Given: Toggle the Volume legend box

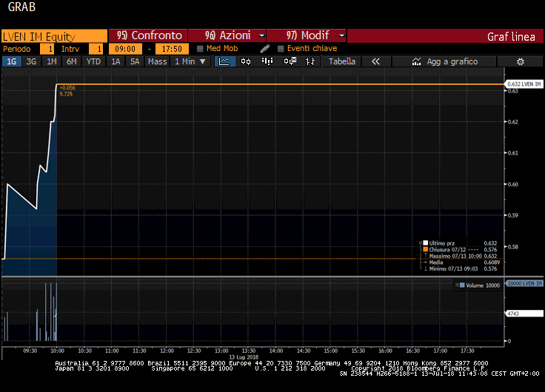Looking at the screenshot, I should point(461,285).
